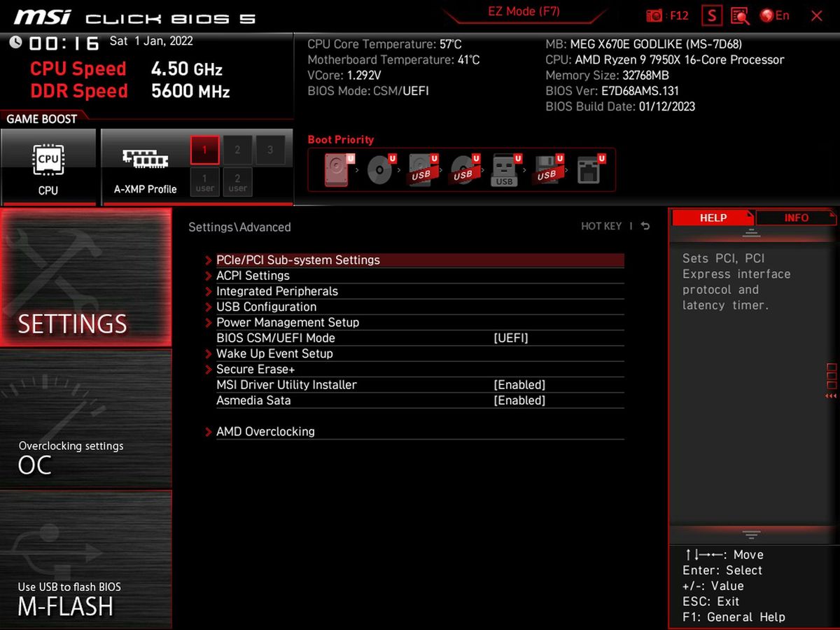Click HOT KEY label
The image size is (840, 630).
[601, 226]
